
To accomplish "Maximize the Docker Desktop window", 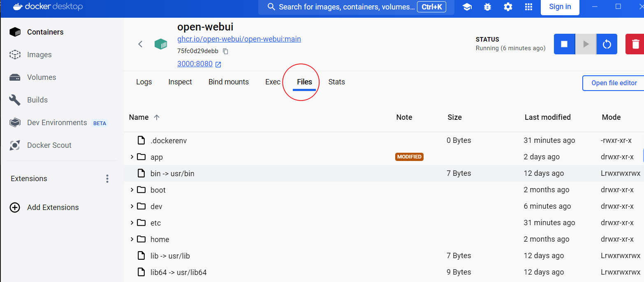I will tap(618, 7).
